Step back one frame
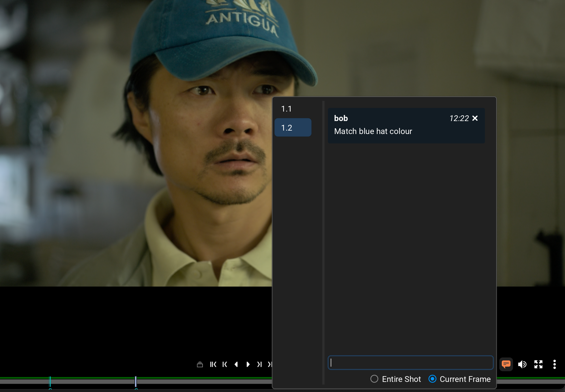This screenshot has width=565, height=392. point(236,365)
